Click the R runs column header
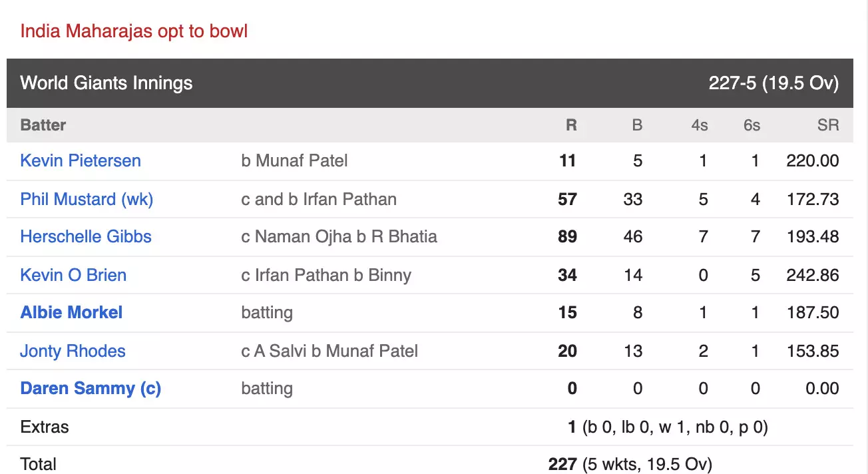Screen dimensions: 868x474 coord(571,125)
